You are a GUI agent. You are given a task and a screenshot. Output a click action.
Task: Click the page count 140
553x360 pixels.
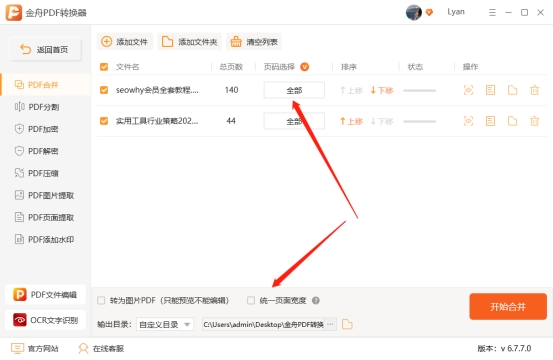point(231,90)
